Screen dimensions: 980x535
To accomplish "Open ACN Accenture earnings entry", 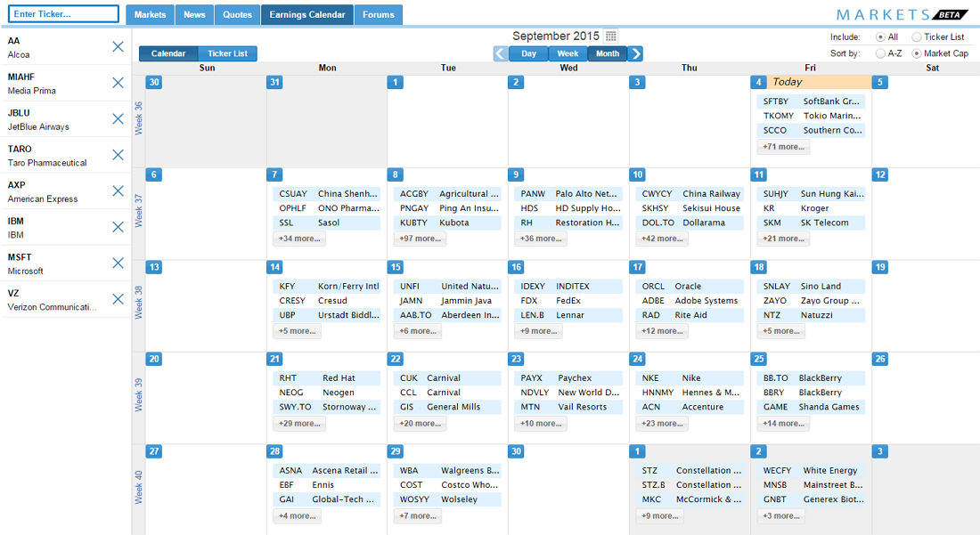I will point(690,407).
